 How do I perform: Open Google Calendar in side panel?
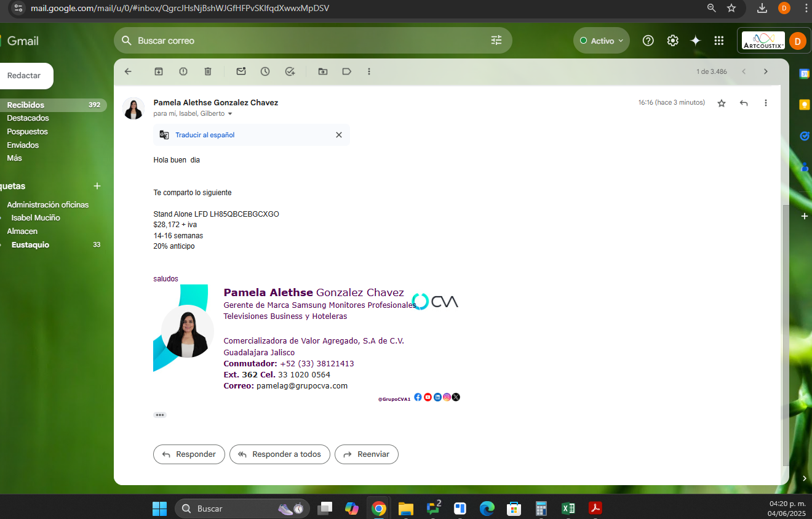(804, 74)
